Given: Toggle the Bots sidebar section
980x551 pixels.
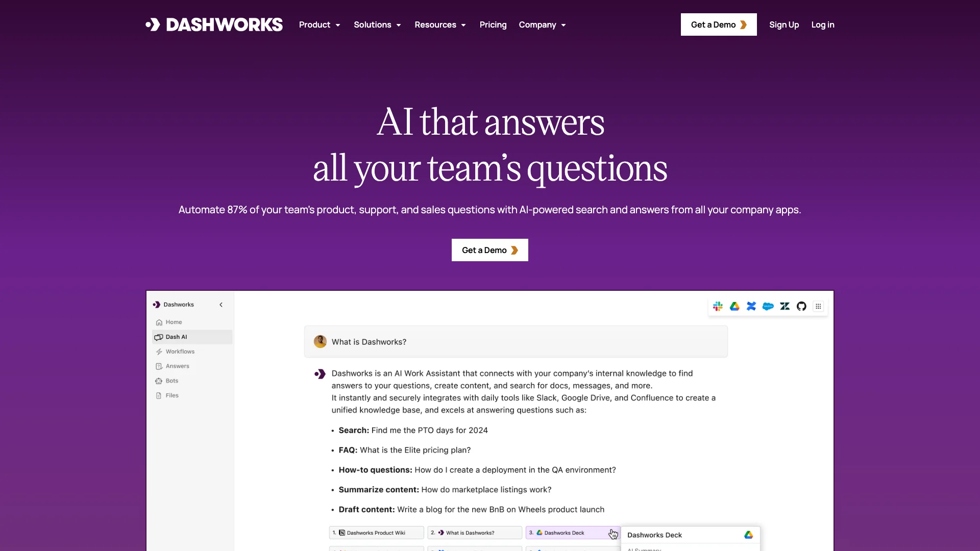Looking at the screenshot, I should coord(173,381).
